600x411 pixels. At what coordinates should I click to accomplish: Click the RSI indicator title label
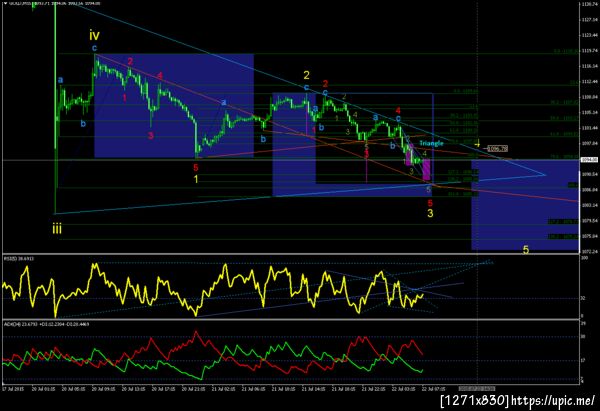[19, 259]
